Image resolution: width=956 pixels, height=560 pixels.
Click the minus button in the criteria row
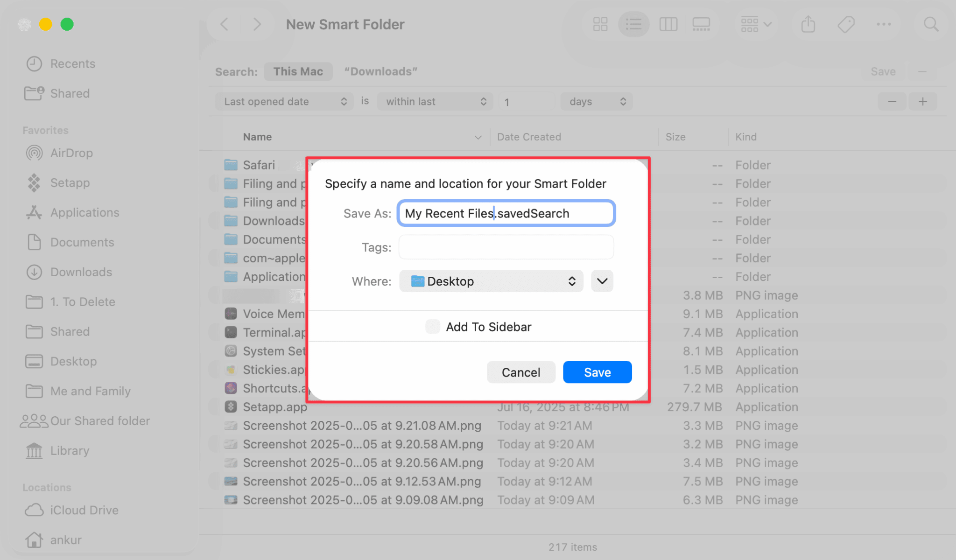point(892,101)
